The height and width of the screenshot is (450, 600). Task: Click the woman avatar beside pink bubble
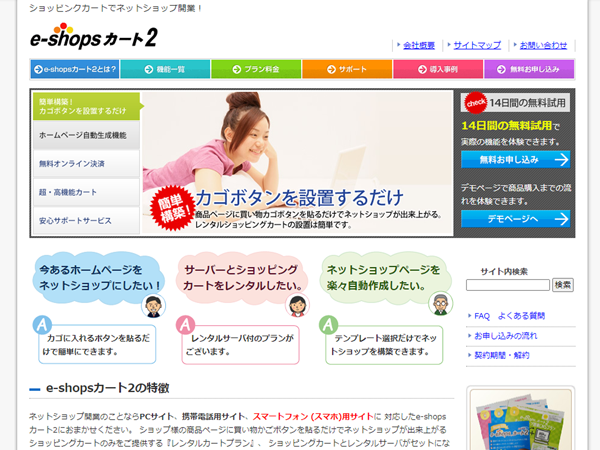coord(297,306)
